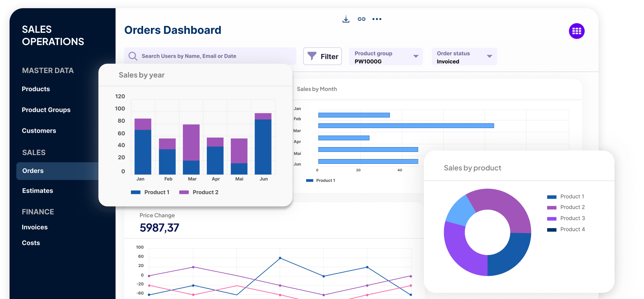Viewport: 644px width, 299px height.
Task: Click the funnel icon in Filter
Action: (x=312, y=56)
